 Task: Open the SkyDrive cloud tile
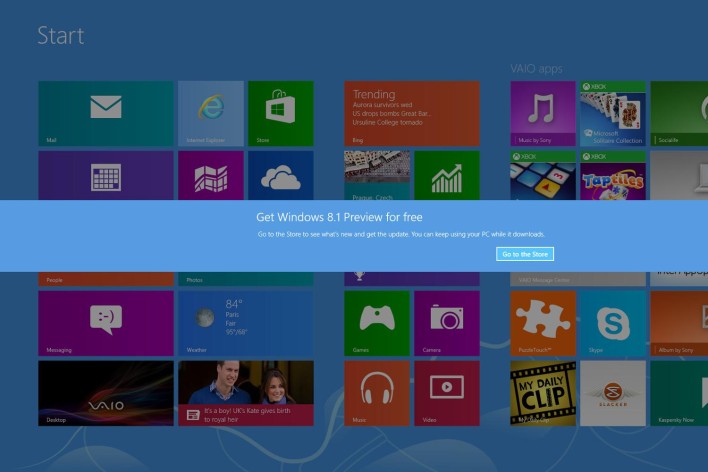click(x=281, y=175)
